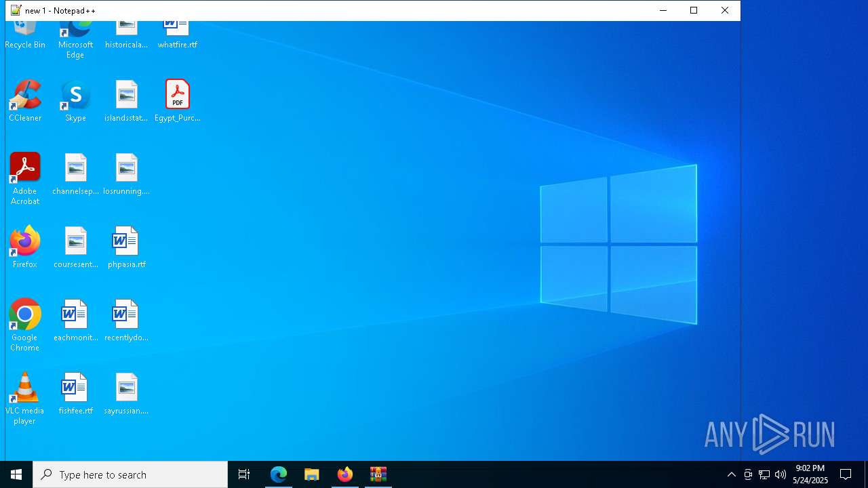Select the recentlydo... Word document
The height and width of the screenshot is (488, 868).
click(x=126, y=321)
